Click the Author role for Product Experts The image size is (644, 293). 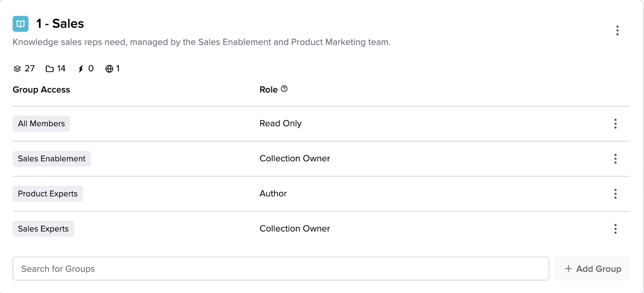point(273,193)
